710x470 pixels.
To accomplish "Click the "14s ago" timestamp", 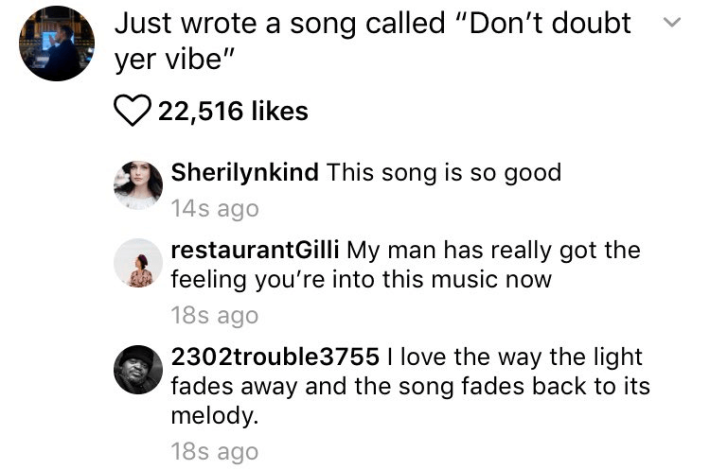I will coord(214,209).
